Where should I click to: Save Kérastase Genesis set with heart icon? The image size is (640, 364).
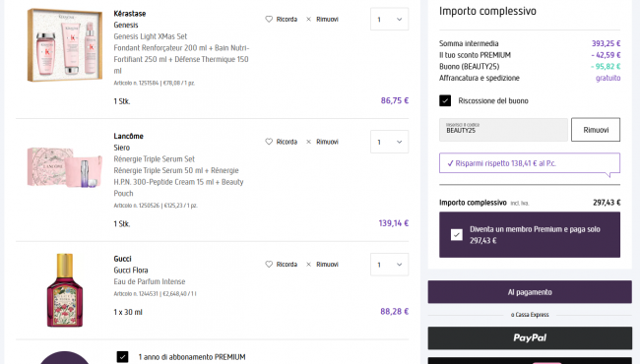click(269, 19)
